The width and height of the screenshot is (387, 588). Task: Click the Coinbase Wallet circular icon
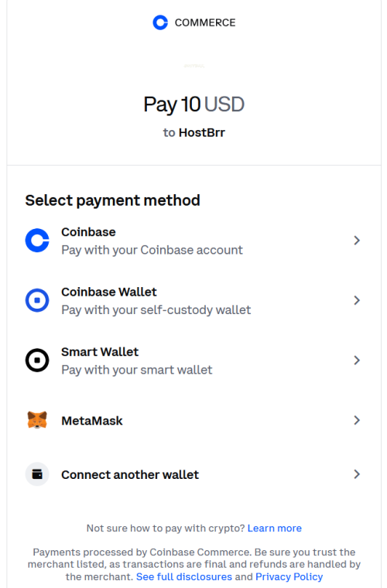tap(37, 300)
